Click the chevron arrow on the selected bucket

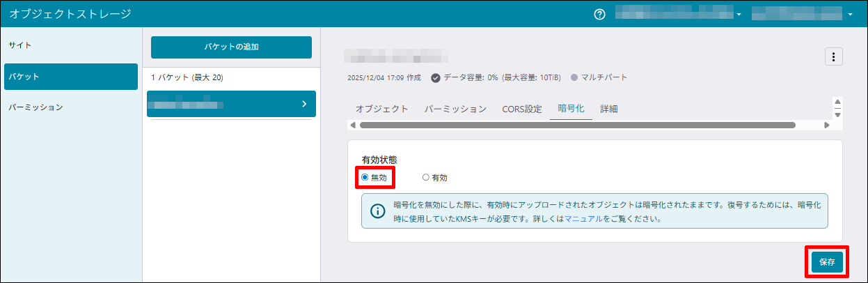pyautogui.click(x=303, y=104)
